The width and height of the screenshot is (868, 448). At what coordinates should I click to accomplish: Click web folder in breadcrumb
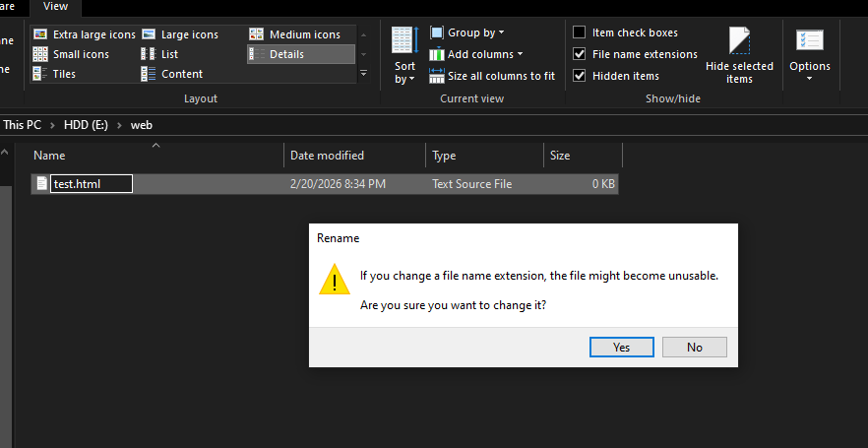(x=141, y=125)
